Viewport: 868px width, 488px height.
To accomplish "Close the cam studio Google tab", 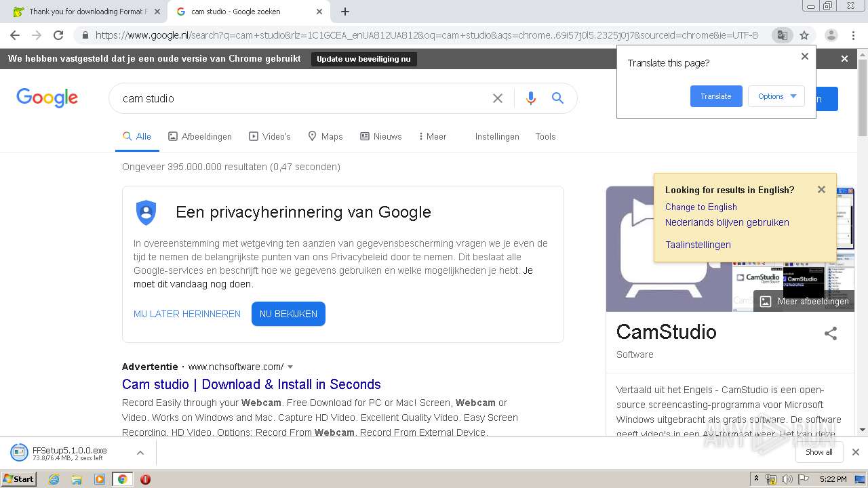I will (x=319, y=12).
